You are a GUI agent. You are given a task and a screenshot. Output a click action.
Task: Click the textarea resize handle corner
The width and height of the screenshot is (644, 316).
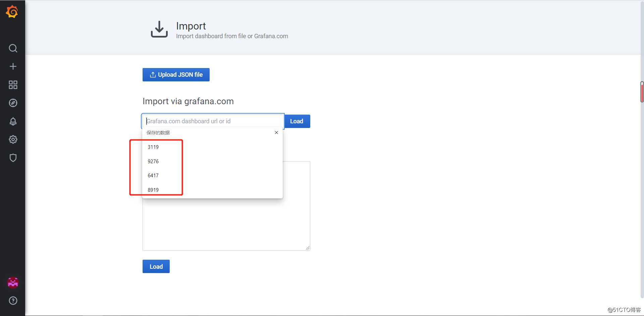(308, 248)
